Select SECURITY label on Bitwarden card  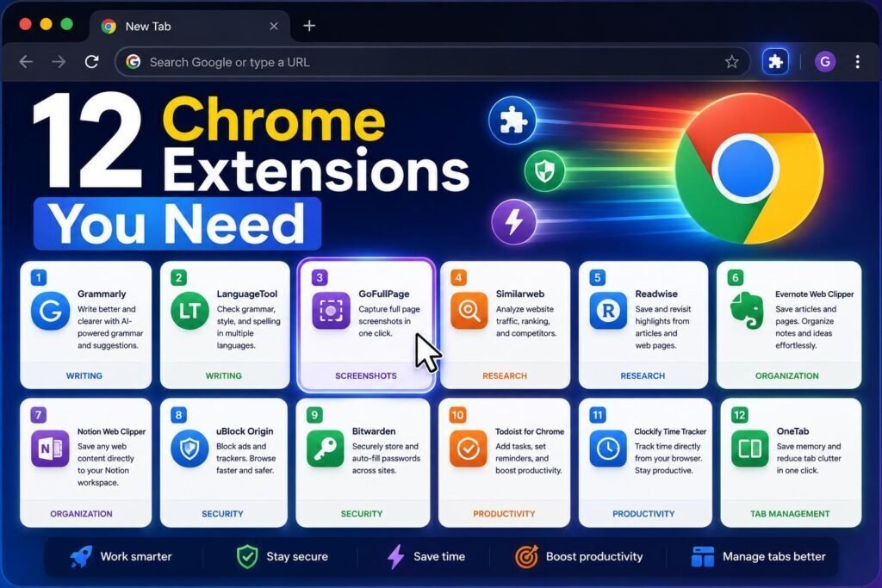coord(362,514)
